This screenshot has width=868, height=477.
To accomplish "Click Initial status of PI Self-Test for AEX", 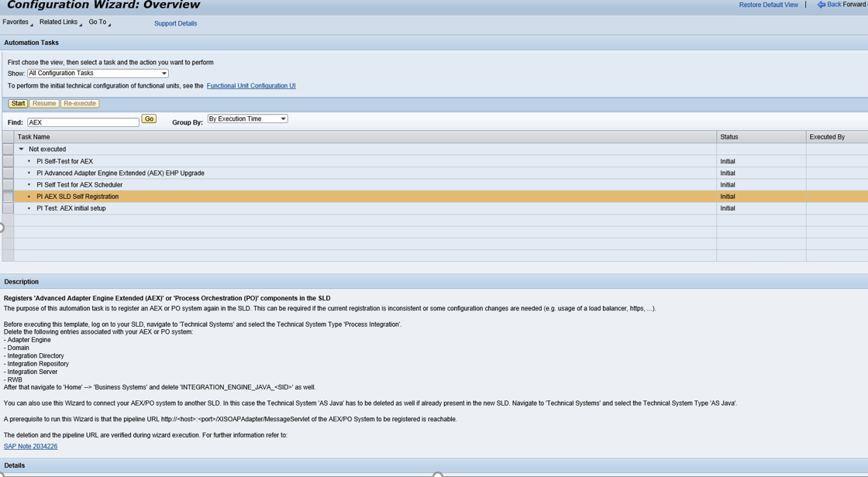I will [728, 161].
